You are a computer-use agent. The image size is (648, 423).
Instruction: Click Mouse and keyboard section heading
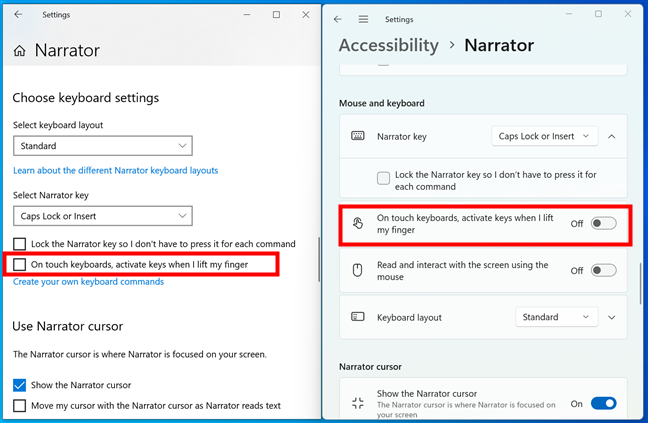pos(382,103)
